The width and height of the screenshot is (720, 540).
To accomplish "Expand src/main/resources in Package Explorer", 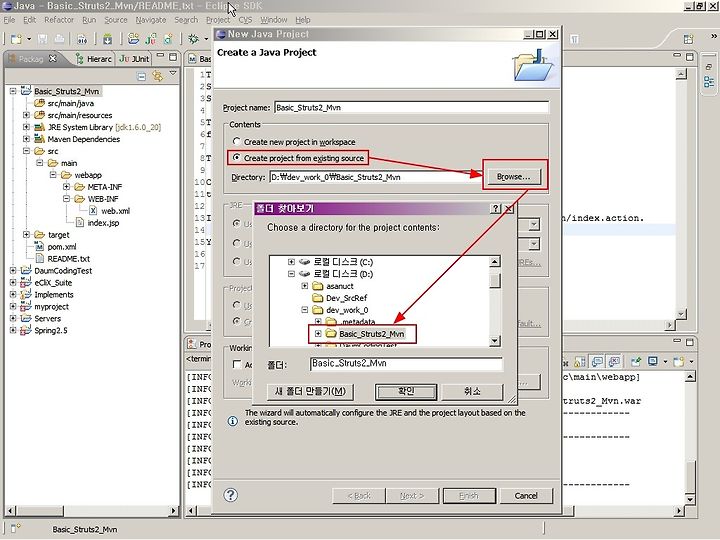I will click(27, 115).
